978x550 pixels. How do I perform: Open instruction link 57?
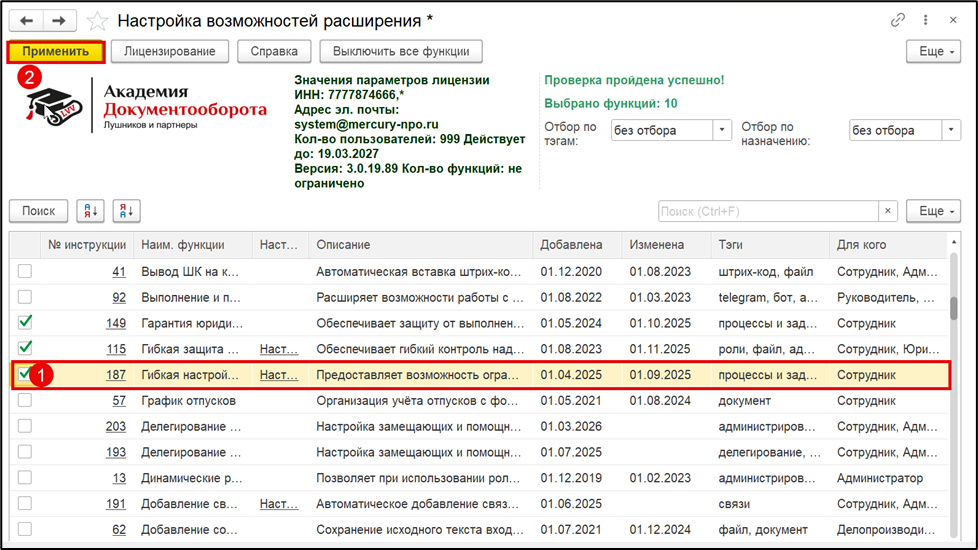tap(119, 400)
